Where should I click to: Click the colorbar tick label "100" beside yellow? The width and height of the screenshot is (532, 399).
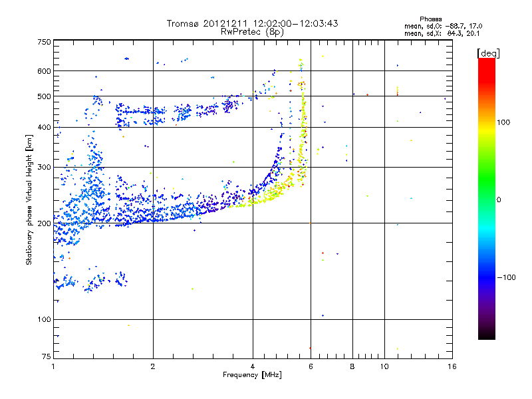[x=503, y=122]
